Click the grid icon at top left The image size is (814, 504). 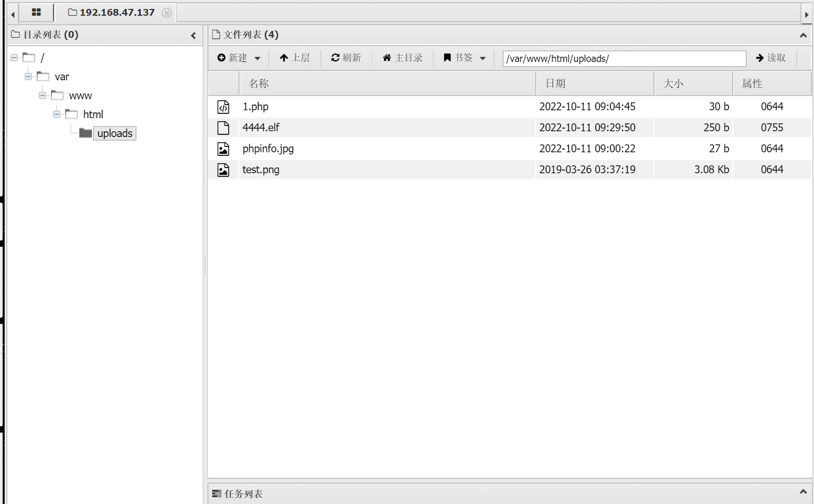point(36,12)
